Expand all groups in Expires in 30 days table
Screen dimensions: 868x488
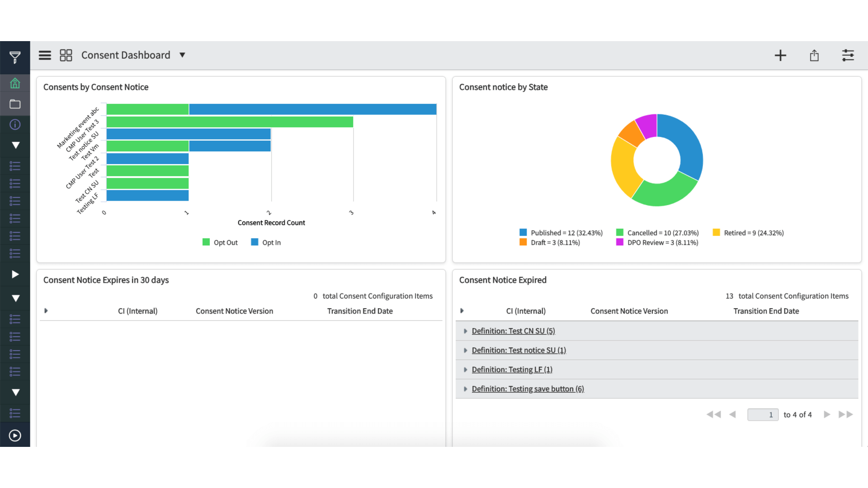click(46, 311)
